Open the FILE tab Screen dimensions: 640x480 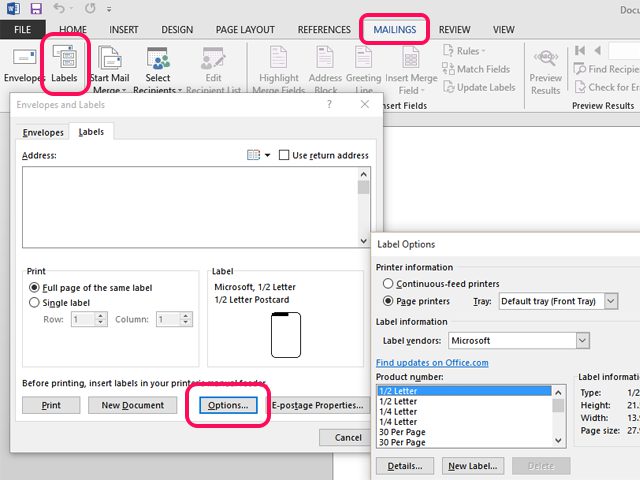[22, 30]
